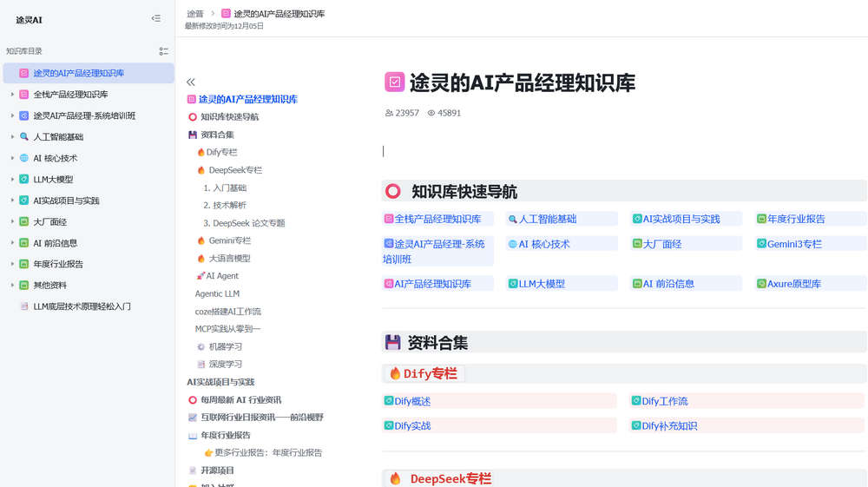Screen dimensions: 868x487
Task: Click the pointing hand icon beside 更多行业报告
Action: [208, 452]
